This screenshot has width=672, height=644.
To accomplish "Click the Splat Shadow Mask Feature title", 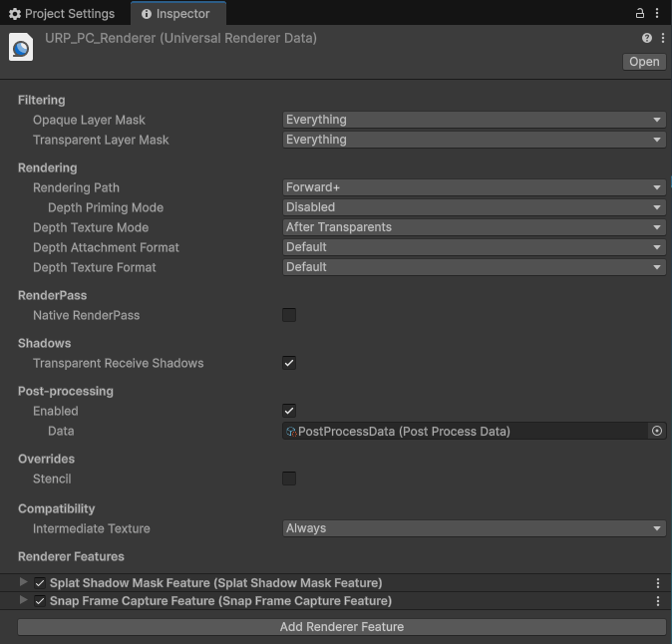I will pyautogui.click(x=215, y=583).
